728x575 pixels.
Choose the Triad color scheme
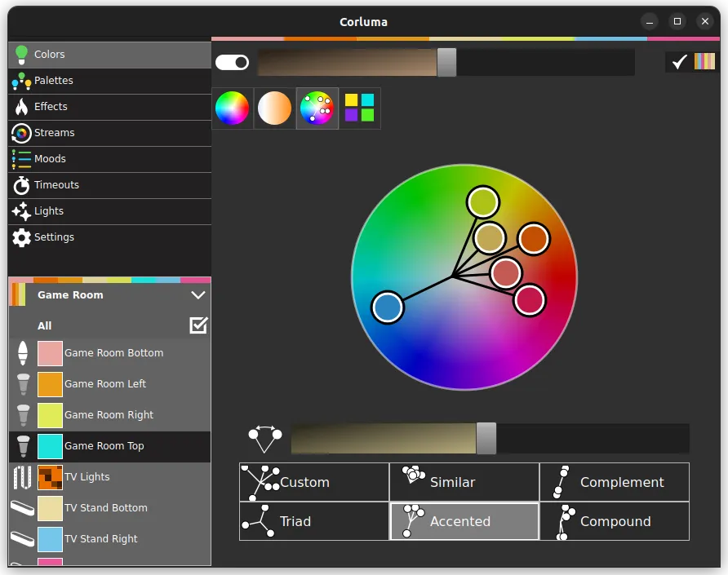coord(314,521)
